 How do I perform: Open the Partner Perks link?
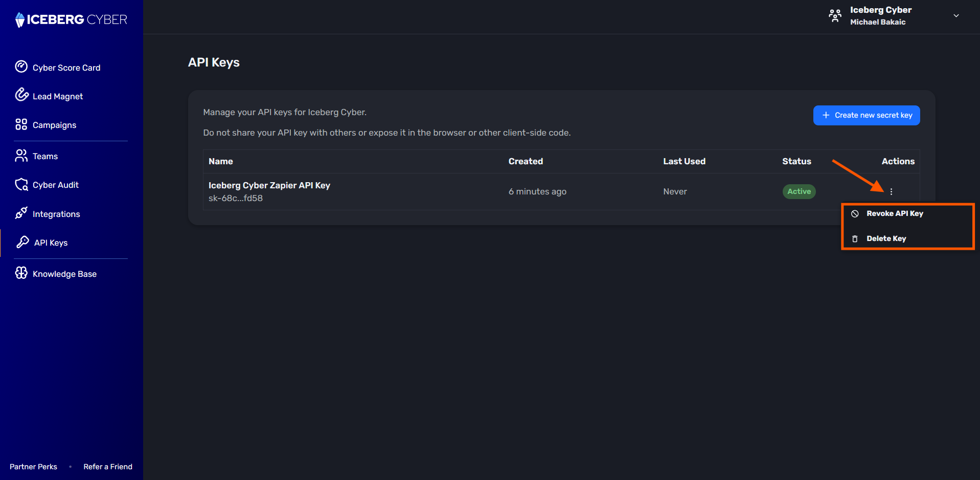point(33,467)
